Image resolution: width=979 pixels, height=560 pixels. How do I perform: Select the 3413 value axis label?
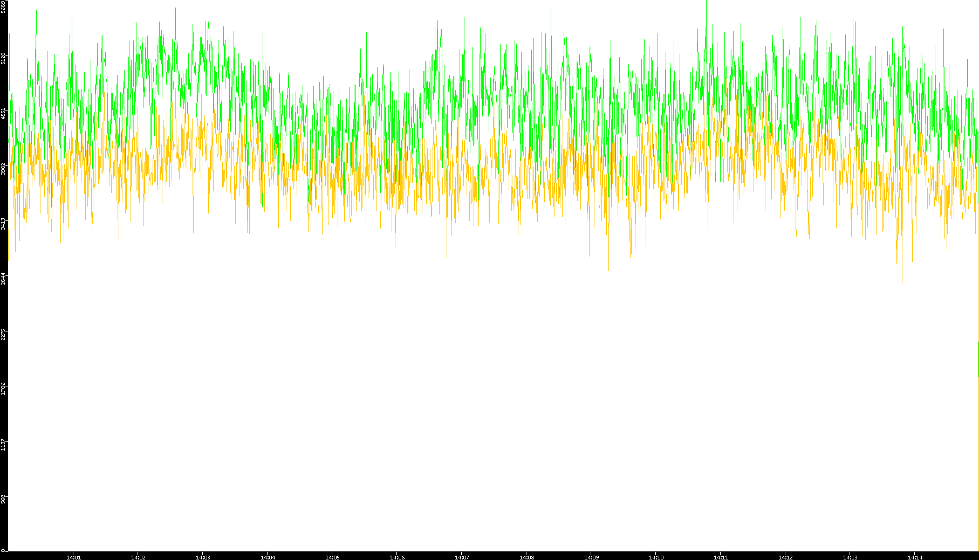pyautogui.click(x=3, y=224)
